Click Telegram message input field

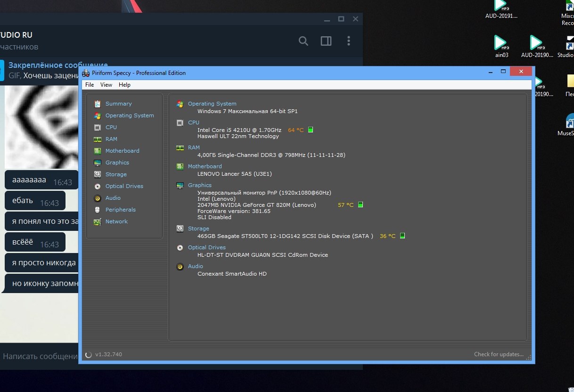click(40, 357)
